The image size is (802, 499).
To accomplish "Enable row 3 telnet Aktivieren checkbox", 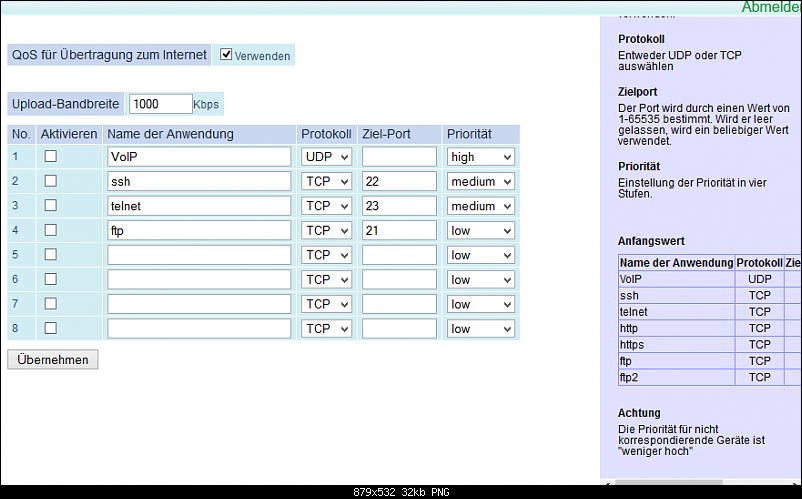I will coord(51,206).
